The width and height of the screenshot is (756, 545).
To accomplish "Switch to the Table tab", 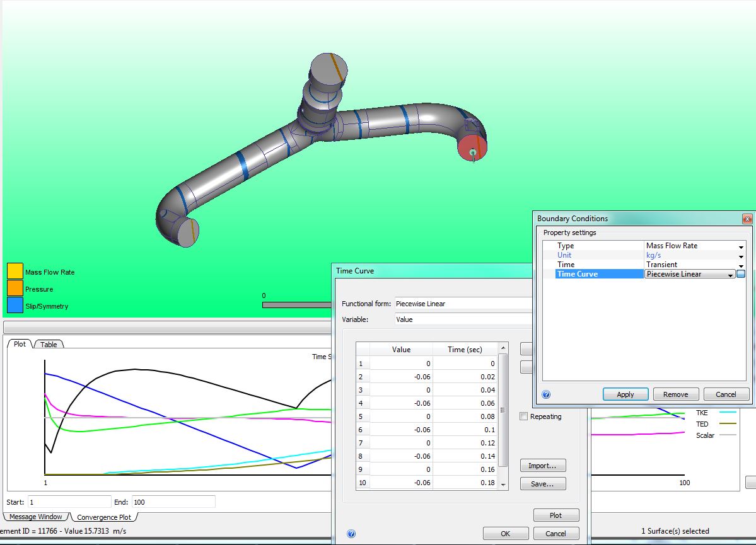I will [49, 344].
